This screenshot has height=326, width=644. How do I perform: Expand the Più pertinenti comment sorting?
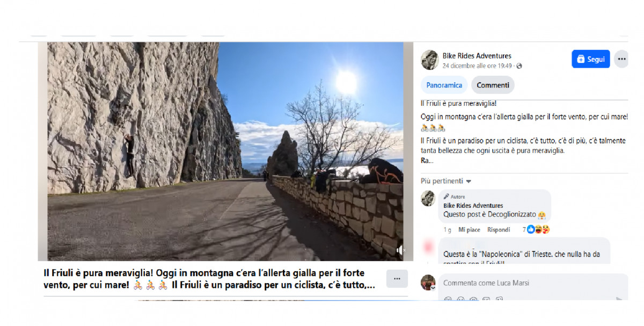click(x=446, y=181)
